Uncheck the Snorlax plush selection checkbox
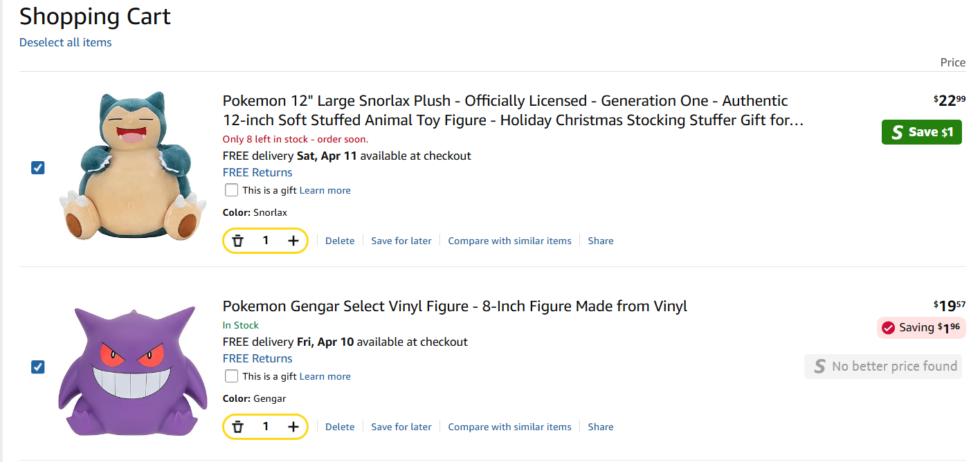The image size is (980, 462). pyautogui.click(x=38, y=167)
